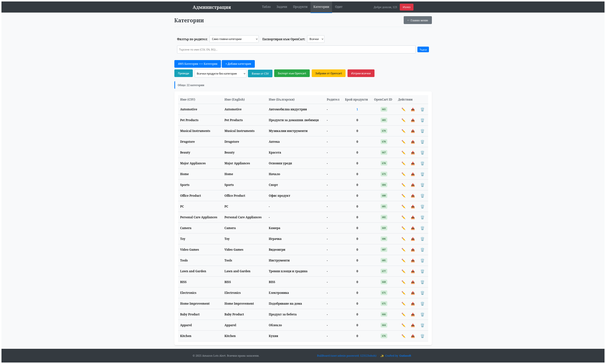This screenshot has height=364, width=606.
Task: Delete Kitchen category via trash icon
Action: 422,336
